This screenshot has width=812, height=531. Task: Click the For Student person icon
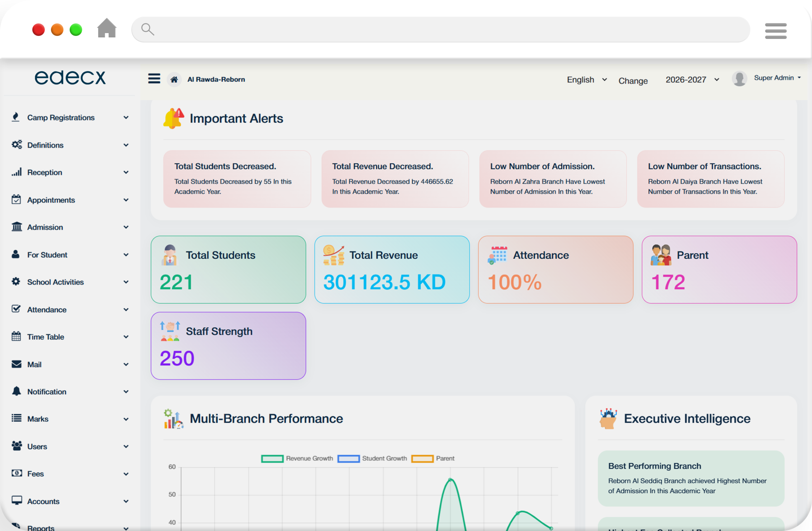15,254
